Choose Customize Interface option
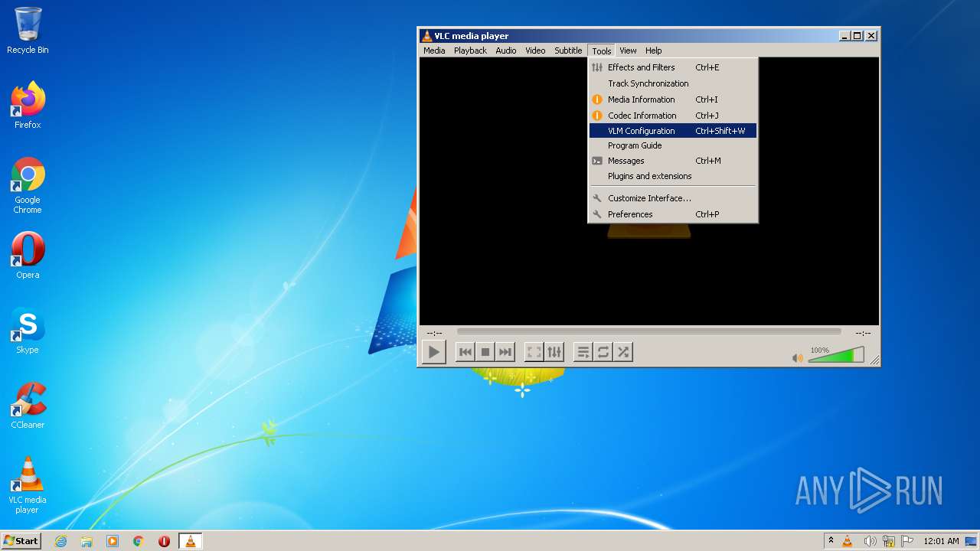 [673, 198]
